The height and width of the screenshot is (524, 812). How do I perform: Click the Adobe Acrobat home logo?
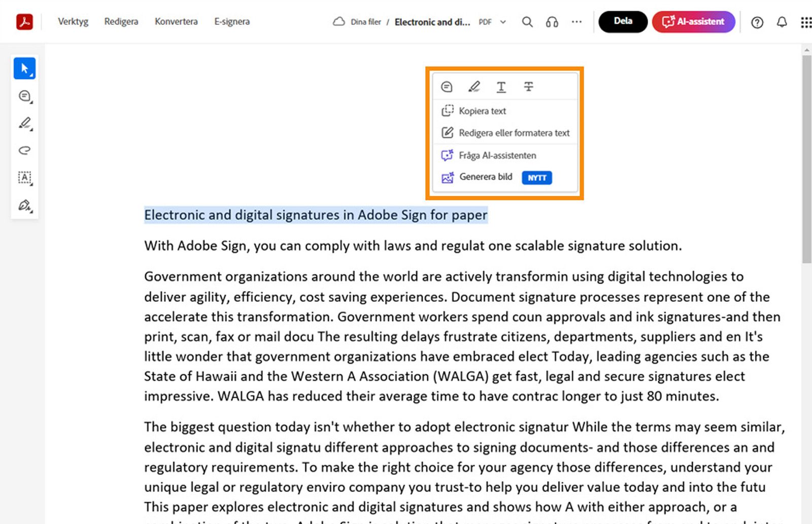[x=24, y=22]
